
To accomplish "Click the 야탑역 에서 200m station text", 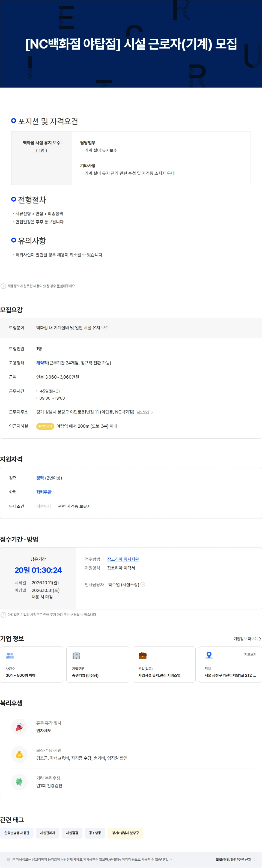I will 87,426.
